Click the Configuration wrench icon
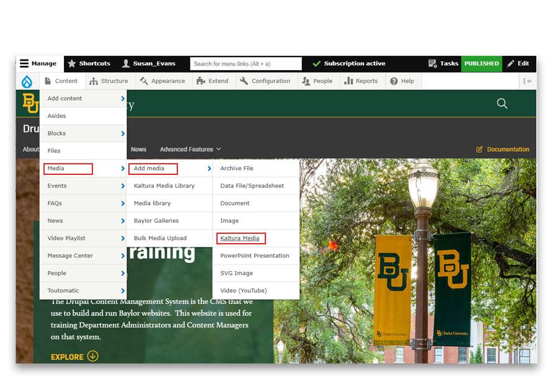Image resolution: width=558 pixels, height=392 pixels. (x=244, y=81)
